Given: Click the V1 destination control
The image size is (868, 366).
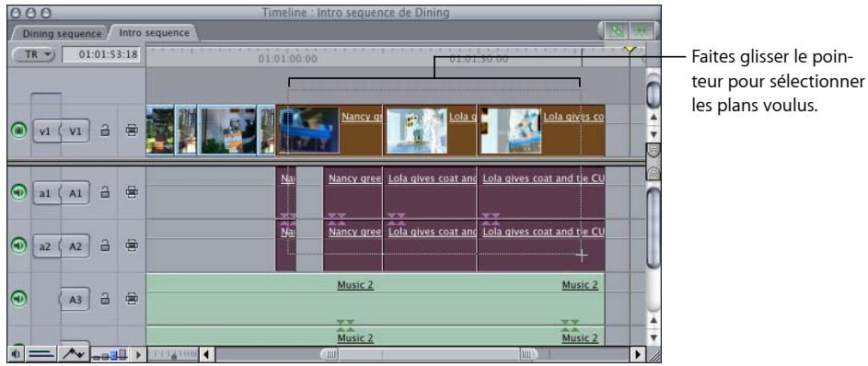Looking at the screenshot, I should [75, 132].
